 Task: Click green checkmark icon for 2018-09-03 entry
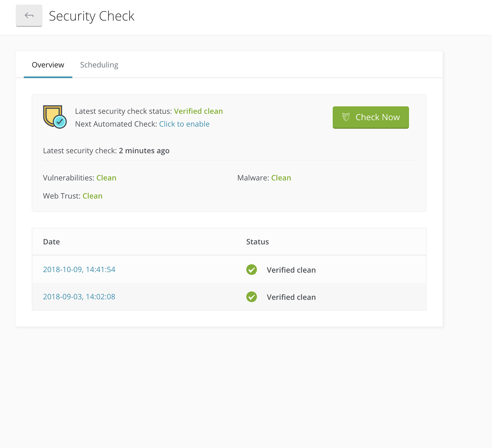point(252,297)
